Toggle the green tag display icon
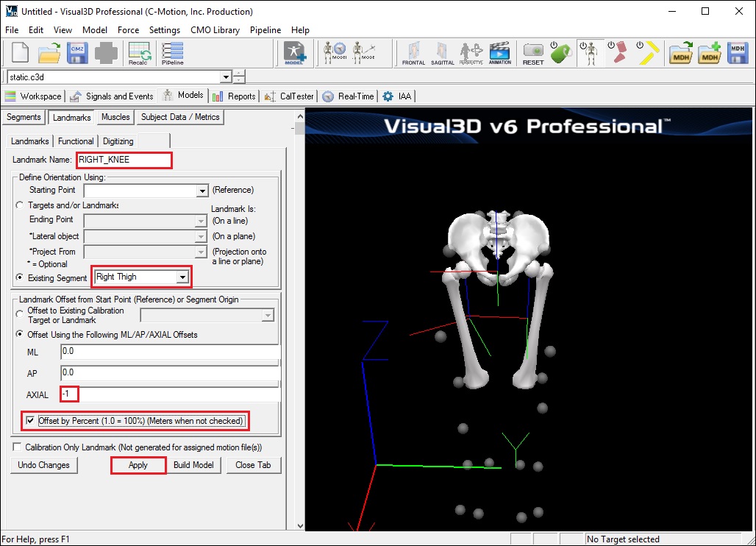Image resolution: width=756 pixels, height=546 pixels. (x=560, y=53)
